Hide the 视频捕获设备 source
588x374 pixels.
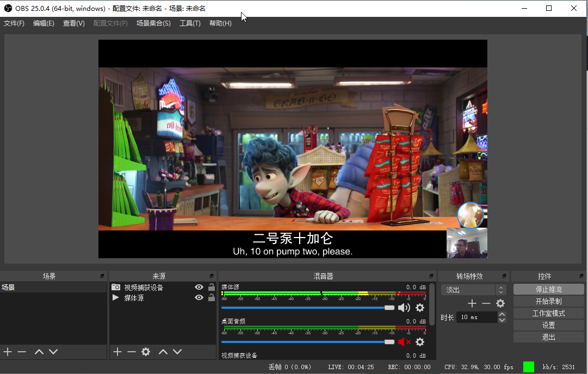199,287
